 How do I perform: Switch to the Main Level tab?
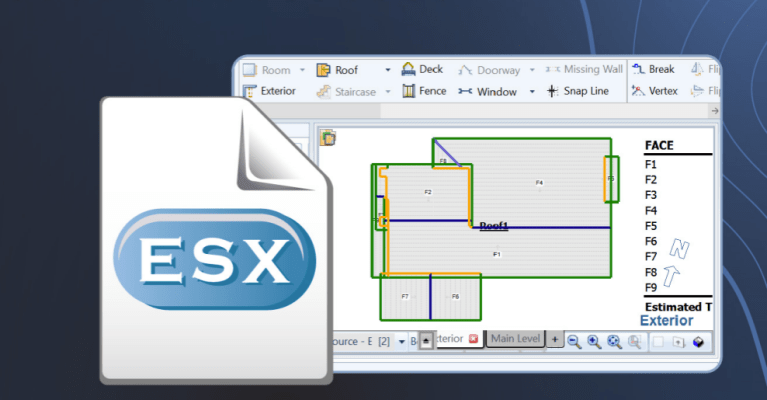[515, 339]
